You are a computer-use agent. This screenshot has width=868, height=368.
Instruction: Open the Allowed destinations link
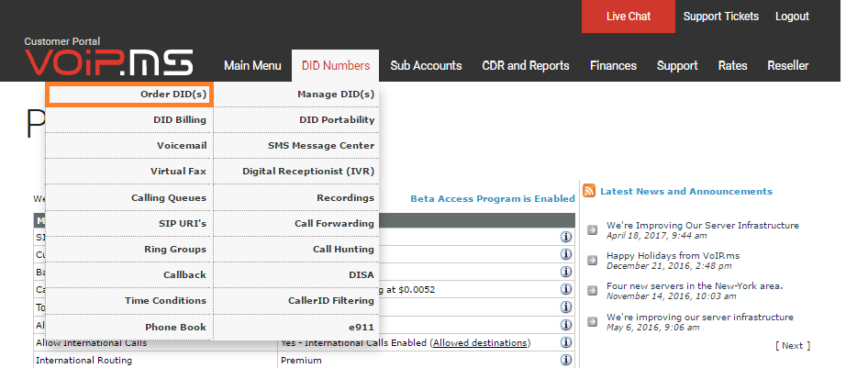click(x=480, y=343)
